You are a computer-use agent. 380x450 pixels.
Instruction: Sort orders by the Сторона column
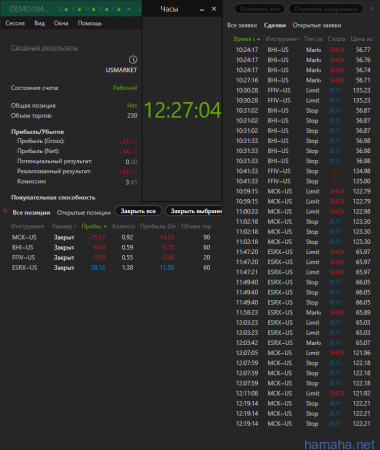click(336, 39)
